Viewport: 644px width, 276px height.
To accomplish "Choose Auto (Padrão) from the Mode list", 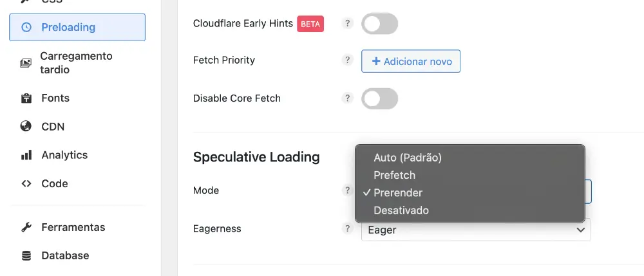I will click(408, 158).
